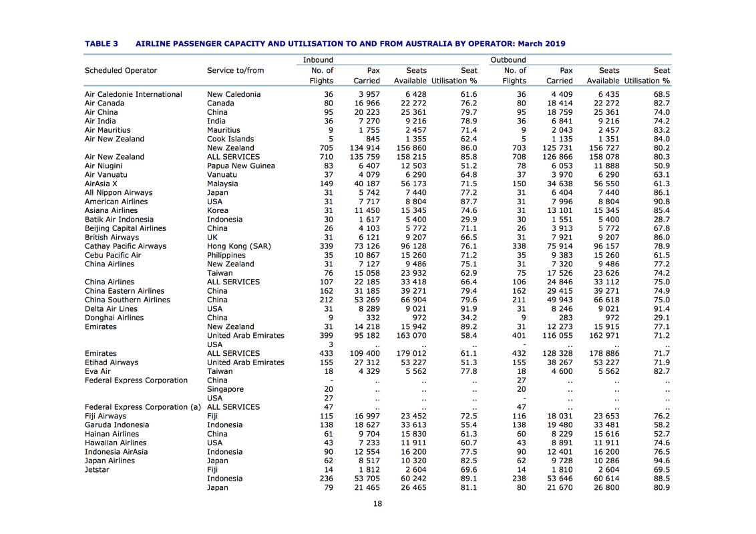Screen dimensions: 756x534
Task: Click Air India operator name
Action: (100, 121)
